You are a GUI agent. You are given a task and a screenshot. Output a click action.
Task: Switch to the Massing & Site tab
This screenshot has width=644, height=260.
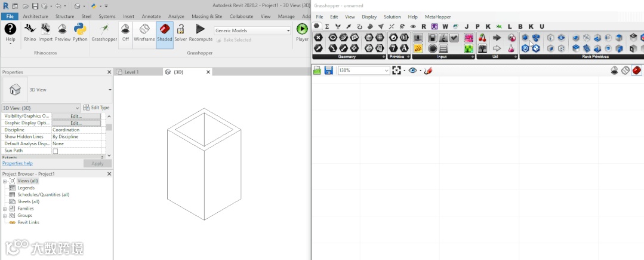[207, 17]
